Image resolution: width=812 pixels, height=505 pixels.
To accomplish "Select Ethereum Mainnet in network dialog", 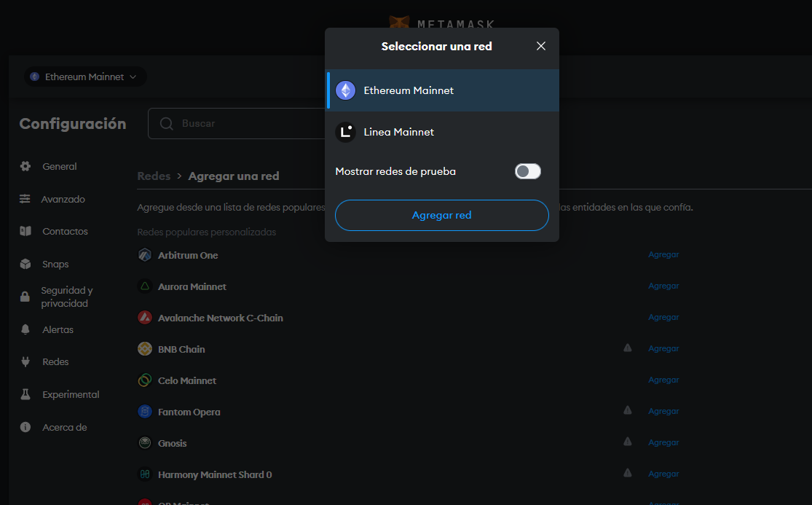I will pos(442,90).
